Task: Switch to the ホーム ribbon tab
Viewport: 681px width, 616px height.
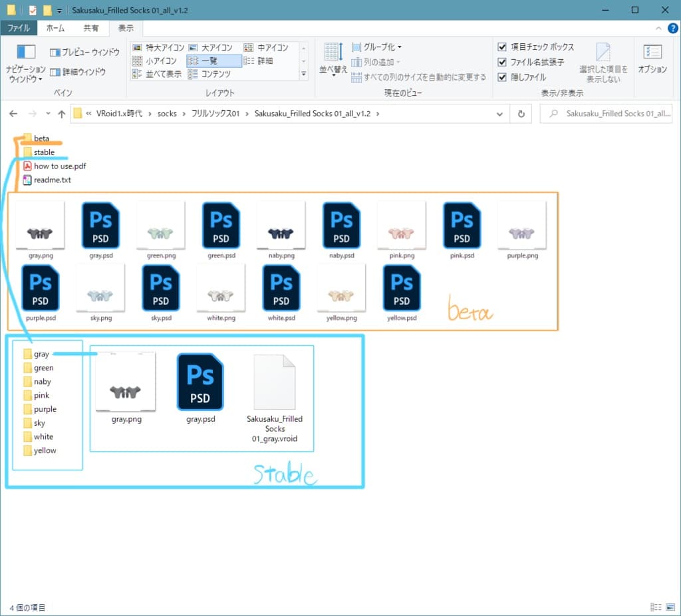Action: click(x=55, y=28)
